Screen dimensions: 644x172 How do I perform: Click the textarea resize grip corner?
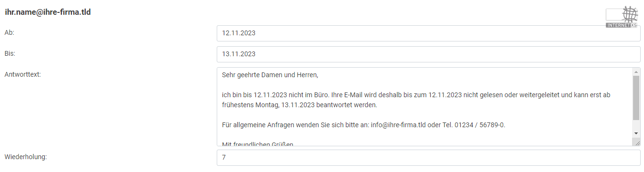pyautogui.click(x=637, y=142)
